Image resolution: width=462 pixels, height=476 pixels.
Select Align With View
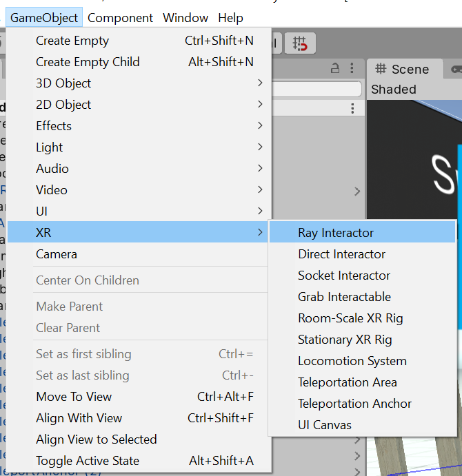pos(139,418)
